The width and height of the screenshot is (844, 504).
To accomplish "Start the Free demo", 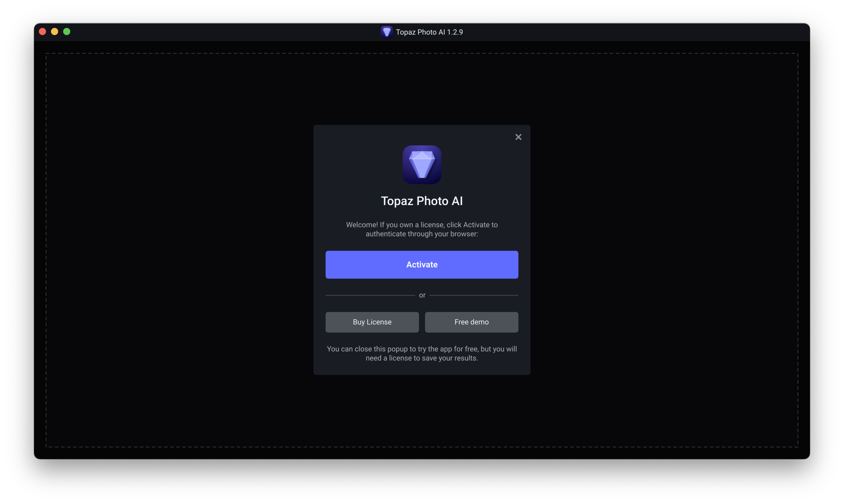I will pyautogui.click(x=471, y=322).
